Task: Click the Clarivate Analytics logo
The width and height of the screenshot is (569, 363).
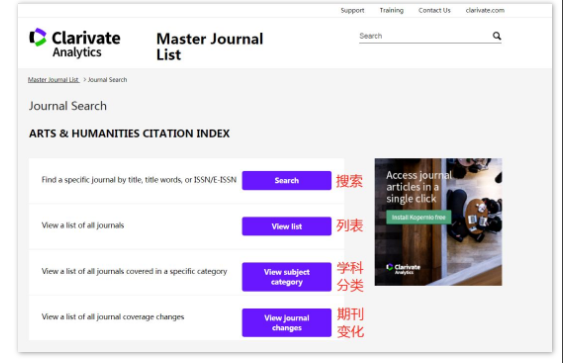Action: pos(75,43)
